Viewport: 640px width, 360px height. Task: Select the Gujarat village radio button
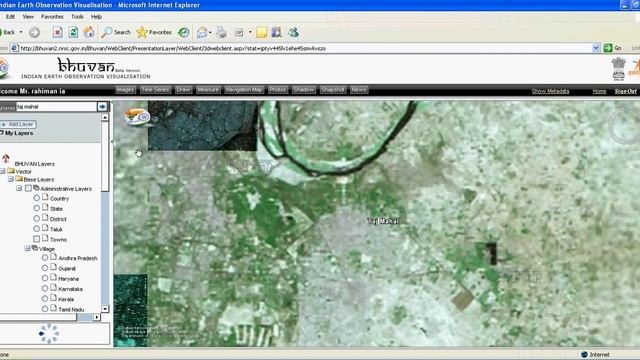[45, 268]
